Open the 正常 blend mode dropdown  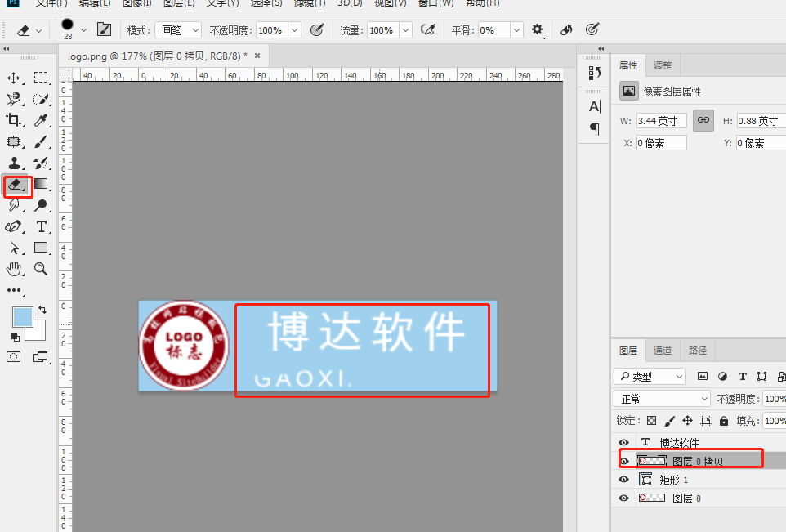(x=662, y=399)
